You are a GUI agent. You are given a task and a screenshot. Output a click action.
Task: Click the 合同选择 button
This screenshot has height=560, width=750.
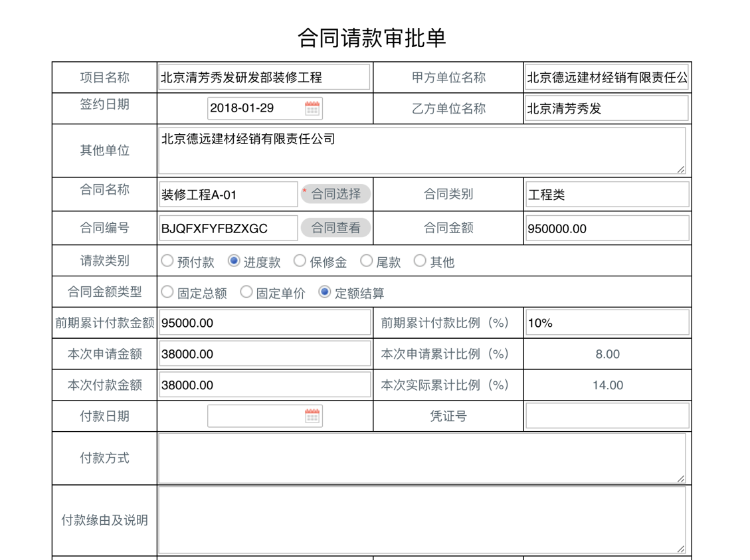click(337, 194)
